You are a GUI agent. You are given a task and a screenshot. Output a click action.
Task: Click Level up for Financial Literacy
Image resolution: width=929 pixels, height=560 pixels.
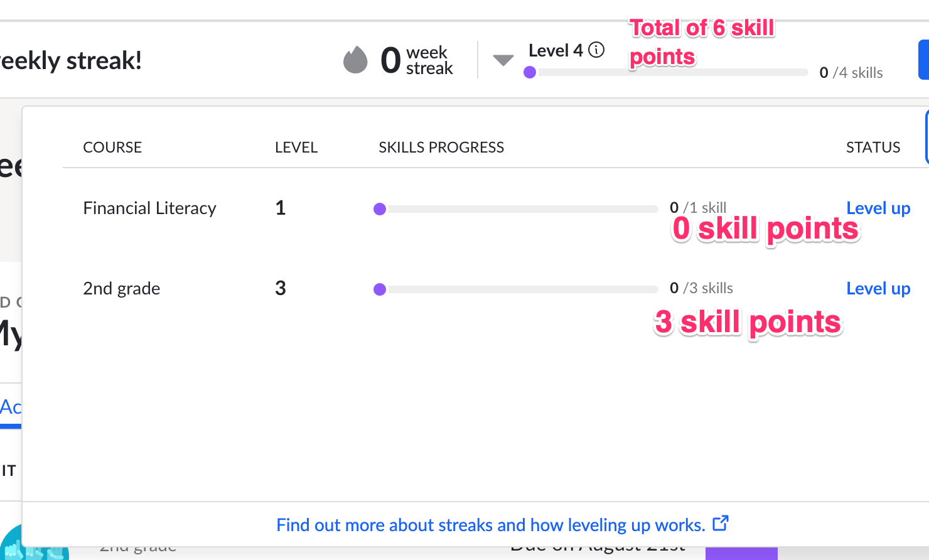[x=878, y=208]
